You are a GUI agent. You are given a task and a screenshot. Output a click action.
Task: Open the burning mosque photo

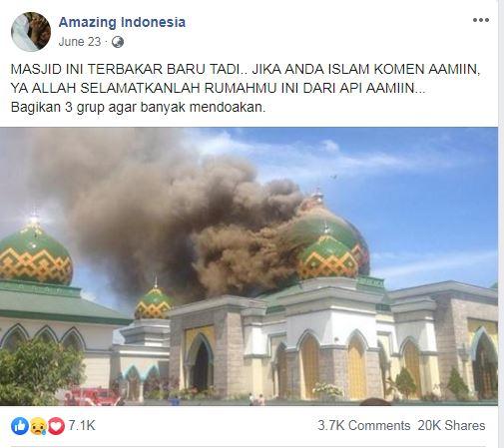(x=249, y=266)
